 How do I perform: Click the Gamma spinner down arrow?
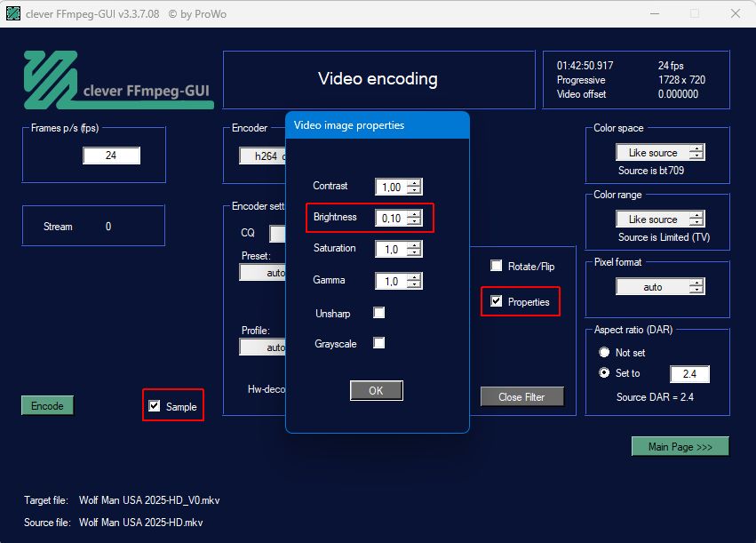click(x=414, y=284)
